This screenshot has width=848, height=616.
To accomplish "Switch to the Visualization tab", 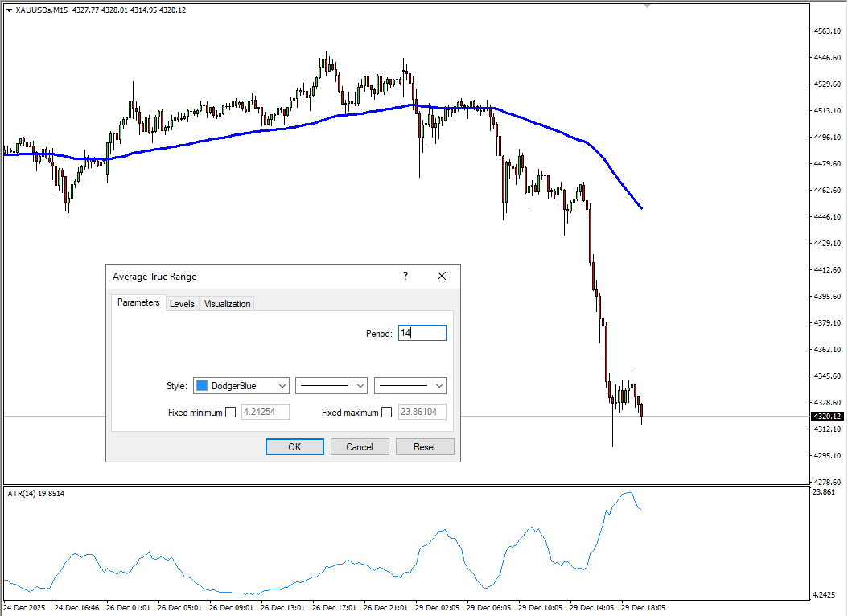I will [x=227, y=304].
